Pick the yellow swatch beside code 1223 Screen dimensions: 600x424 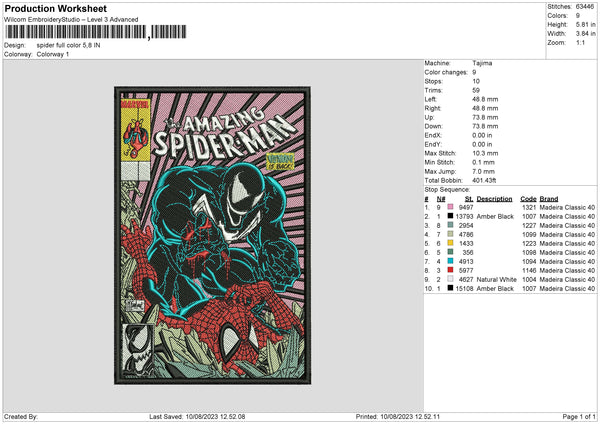tap(450, 243)
